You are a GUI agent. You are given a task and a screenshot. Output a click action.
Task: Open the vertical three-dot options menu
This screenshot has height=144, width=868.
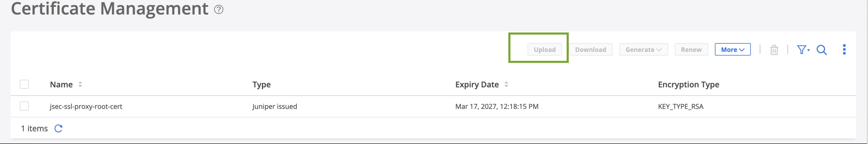coord(844,49)
